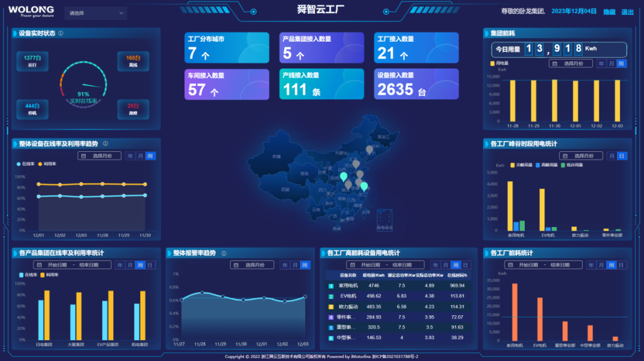Click the info icon beside 设备实时状态 panel title
The height and width of the screenshot is (361, 644).
61,33
